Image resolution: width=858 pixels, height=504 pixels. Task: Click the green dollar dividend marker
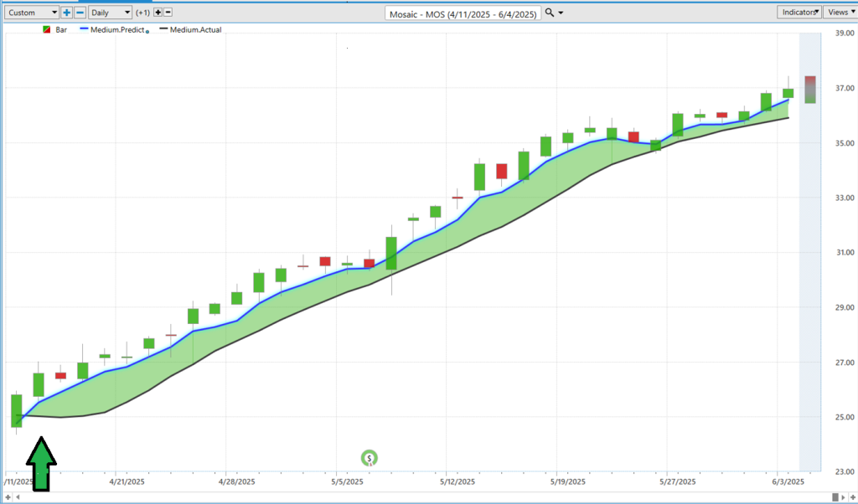pos(369,458)
